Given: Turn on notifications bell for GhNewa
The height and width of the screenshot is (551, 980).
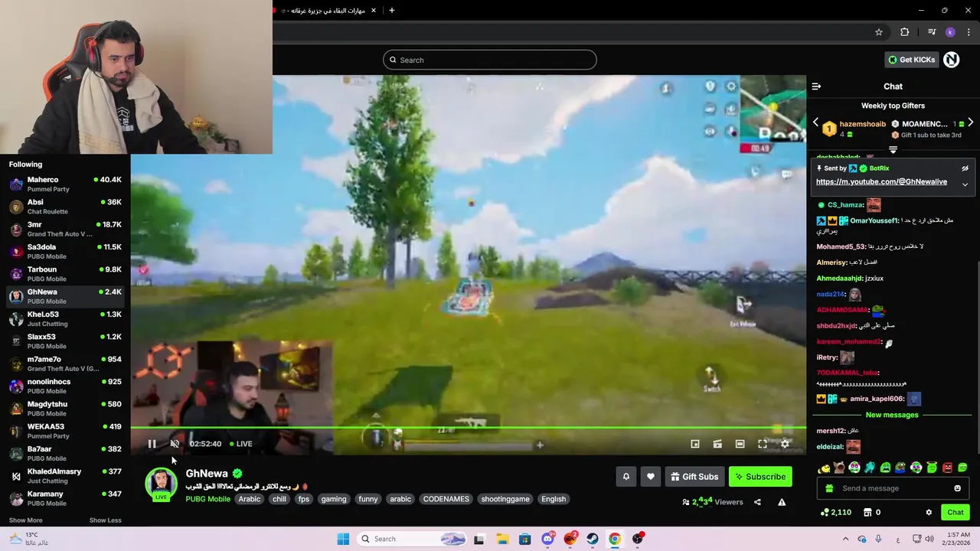Looking at the screenshot, I should pyautogui.click(x=626, y=477).
